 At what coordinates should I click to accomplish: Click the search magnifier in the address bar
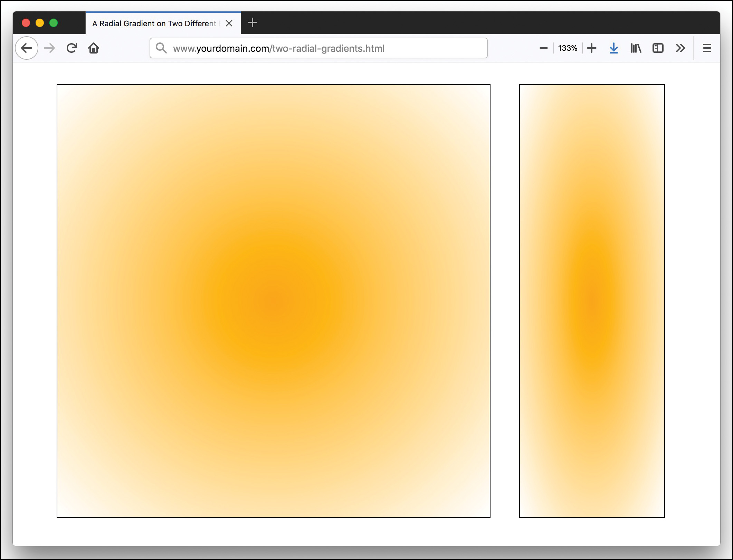pos(161,48)
